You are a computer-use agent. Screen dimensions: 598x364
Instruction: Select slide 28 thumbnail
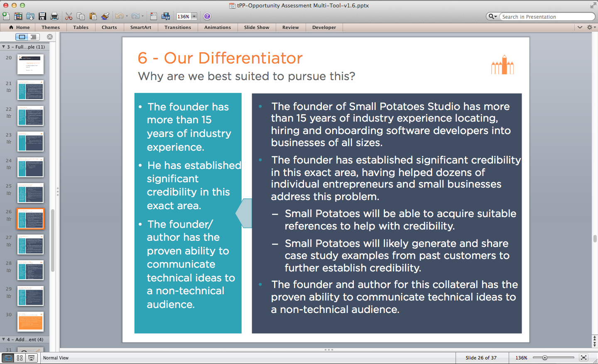(30, 270)
